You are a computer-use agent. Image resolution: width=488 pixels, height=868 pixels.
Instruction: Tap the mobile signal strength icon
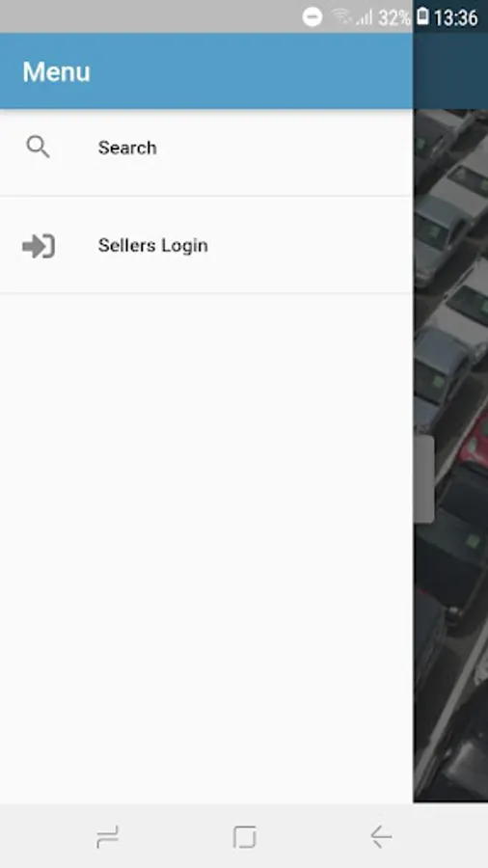364,17
